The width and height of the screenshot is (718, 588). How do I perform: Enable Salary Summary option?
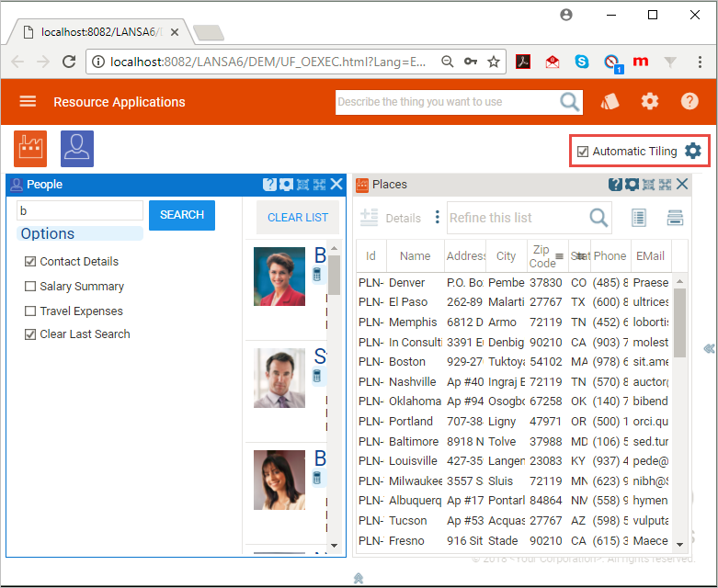30,286
